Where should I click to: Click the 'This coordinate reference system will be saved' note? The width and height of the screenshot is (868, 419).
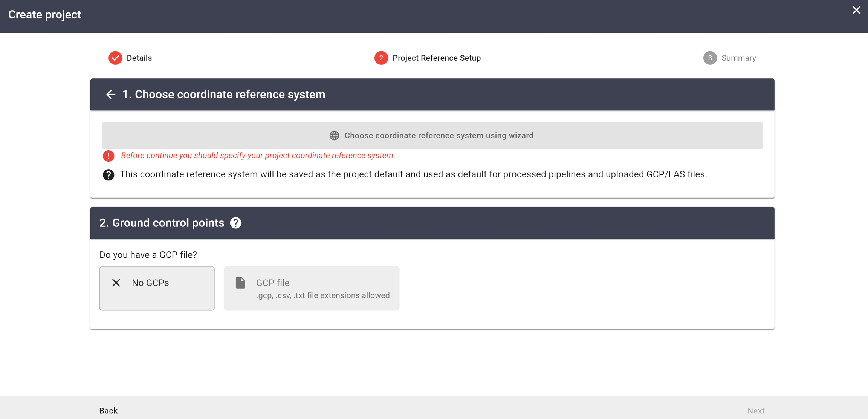point(413,174)
